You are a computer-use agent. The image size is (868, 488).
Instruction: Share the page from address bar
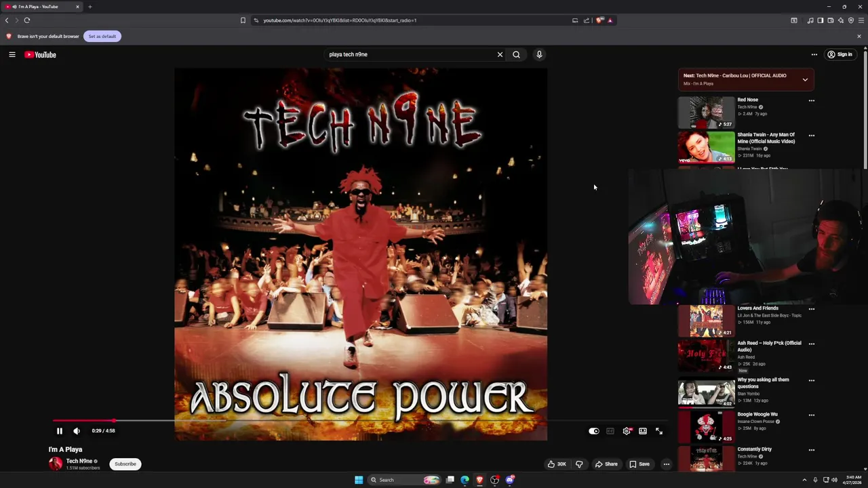pyautogui.click(x=587, y=20)
